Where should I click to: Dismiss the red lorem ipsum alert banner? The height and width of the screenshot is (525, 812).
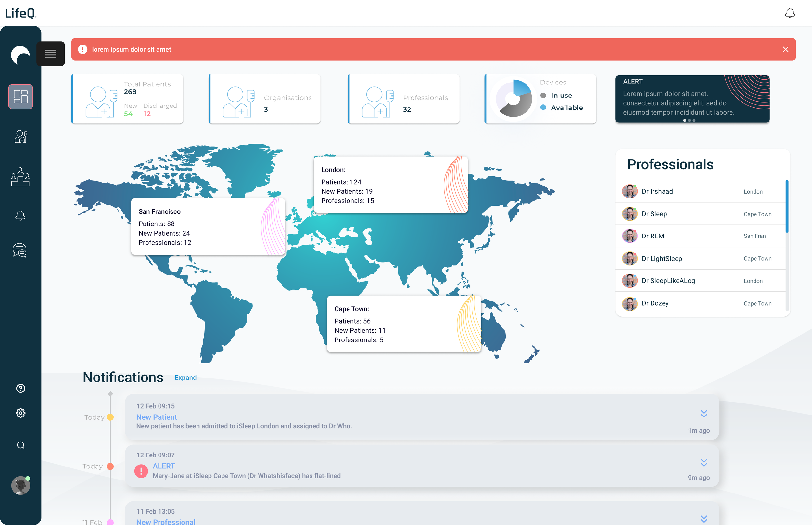pos(785,49)
